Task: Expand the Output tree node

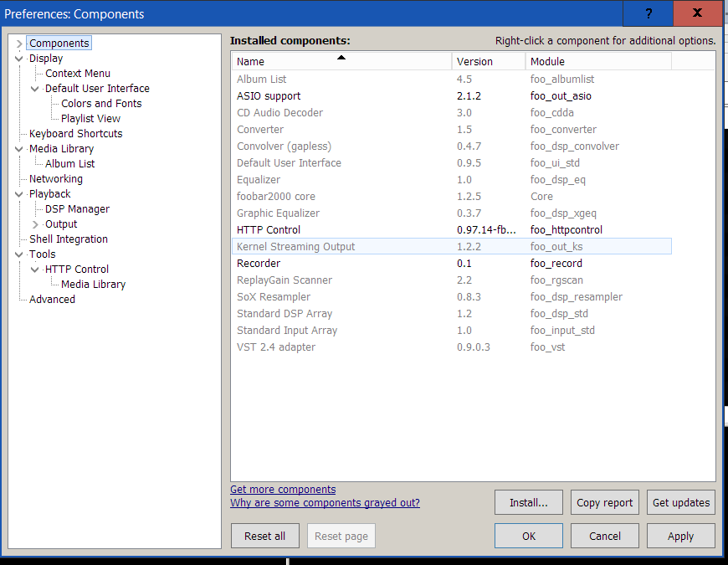Action: [x=35, y=224]
